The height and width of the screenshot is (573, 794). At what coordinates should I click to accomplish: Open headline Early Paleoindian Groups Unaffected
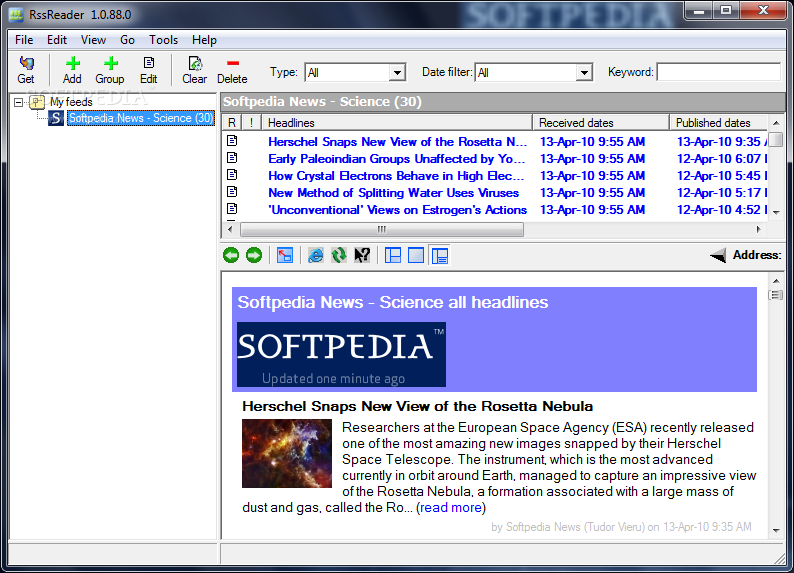[x=396, y=158]
